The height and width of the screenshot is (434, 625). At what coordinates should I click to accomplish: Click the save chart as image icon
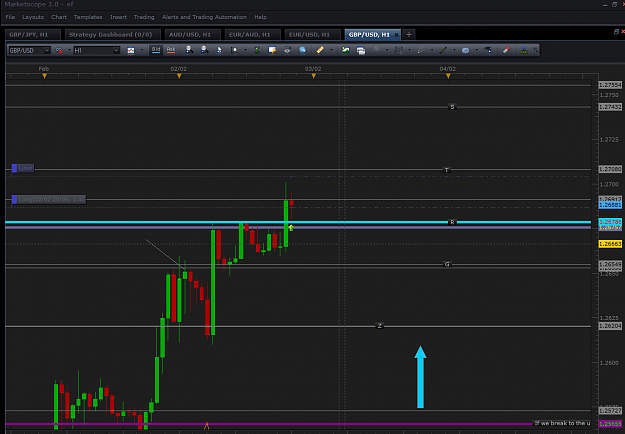pyautogui.click(x=346, y=50)
